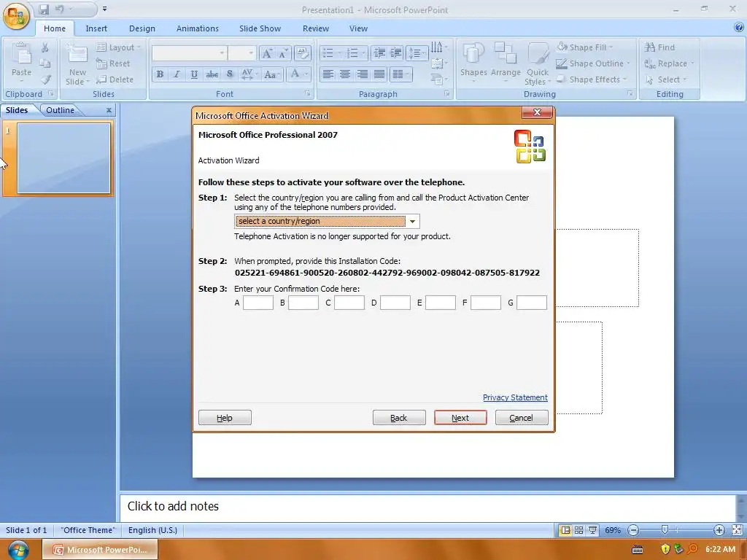Click Back in Activation Wizard
Viewport: 747px width, 560px height.
(399, 418)
